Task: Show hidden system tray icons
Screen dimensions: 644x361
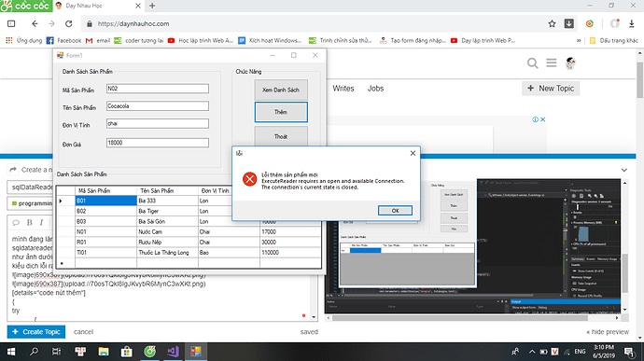Action: pos(532,352)
